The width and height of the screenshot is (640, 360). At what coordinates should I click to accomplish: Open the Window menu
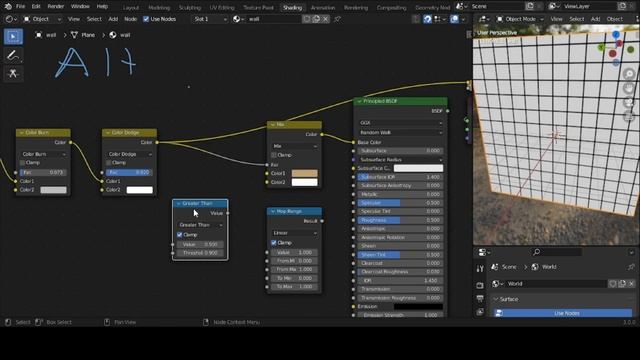click(x=80, y=7)
